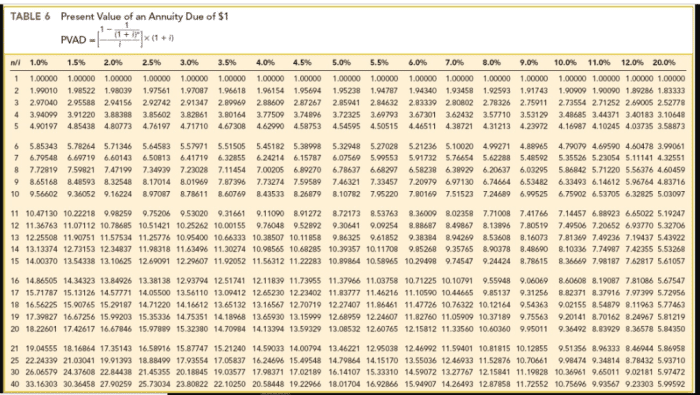
Task: Click cell value 3.58873 in the 20.0% column
Action: (671, 126)
